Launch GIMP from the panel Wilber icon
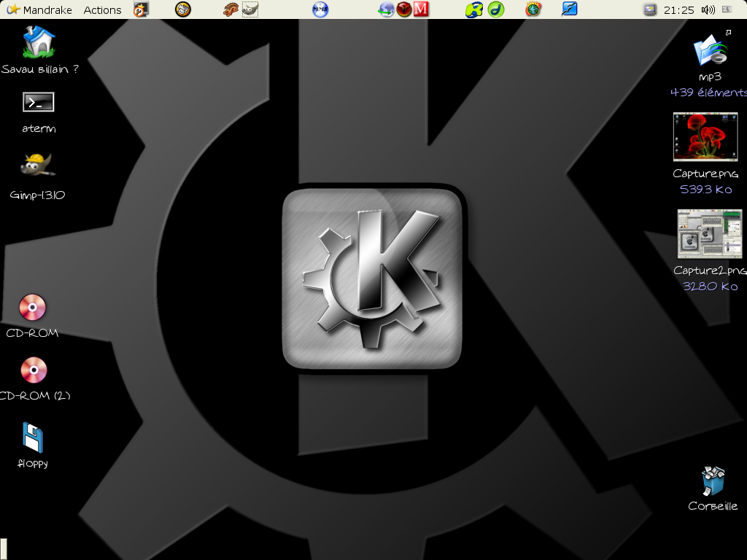The image size is (747, 560). click(250, 9)
